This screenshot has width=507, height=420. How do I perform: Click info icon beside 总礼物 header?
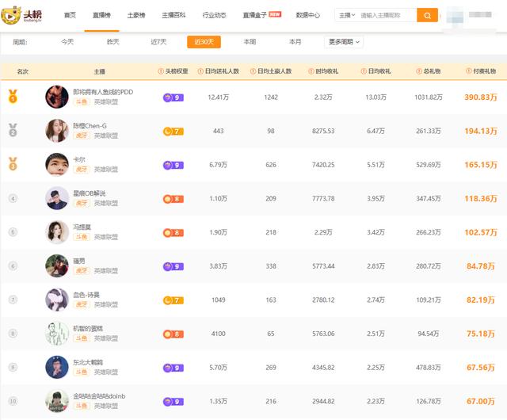pos(419,71)
